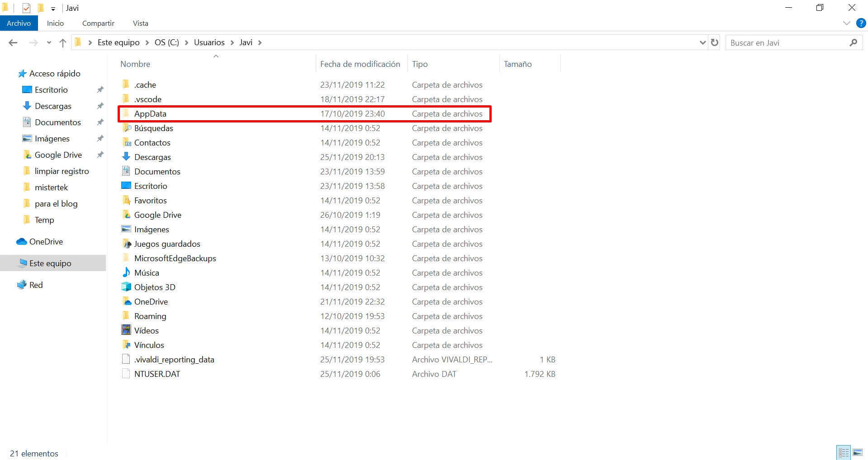Click the Properties quick access toolbar icon
This screenshot has height=460, width=868.
pos(26,8)
